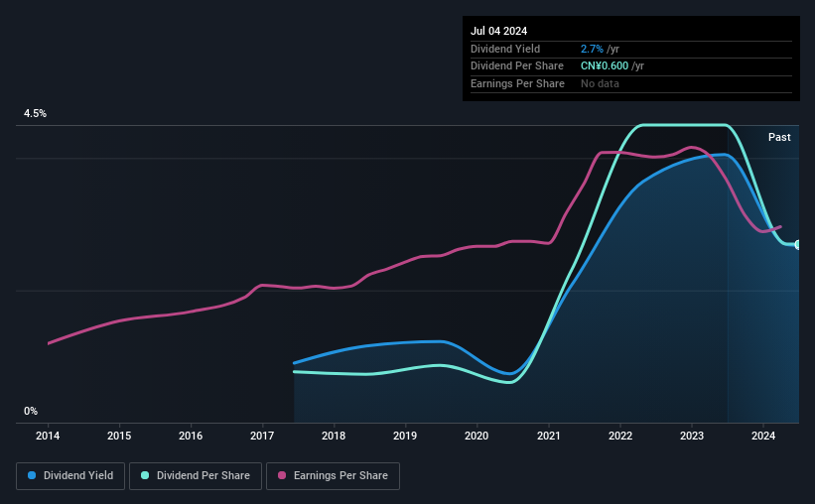The image size is (815, 504).
Task: Select the 2017 x-axis label
Action: (262, 436)
